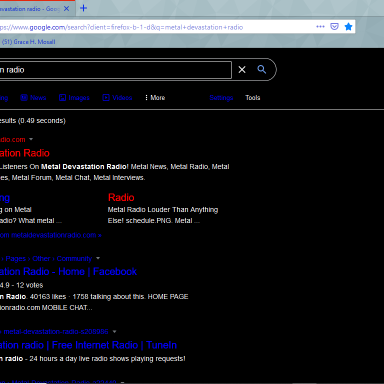Image resolution: width=384 pixels, height=384 pixels.
Task: Open the Grace H. Mosall bookmark
Action: coord(28,42)
